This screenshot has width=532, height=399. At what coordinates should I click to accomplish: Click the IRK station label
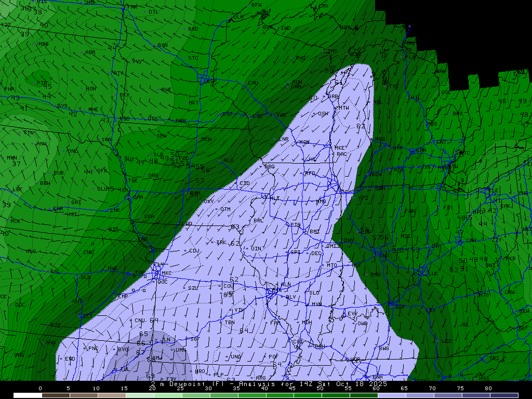point(221,242)
